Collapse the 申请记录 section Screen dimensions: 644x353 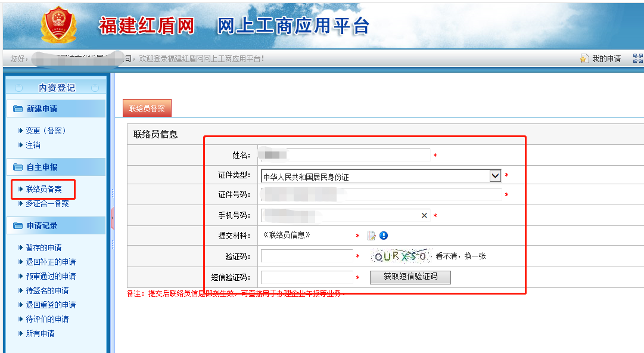click(x=56, y=225)
